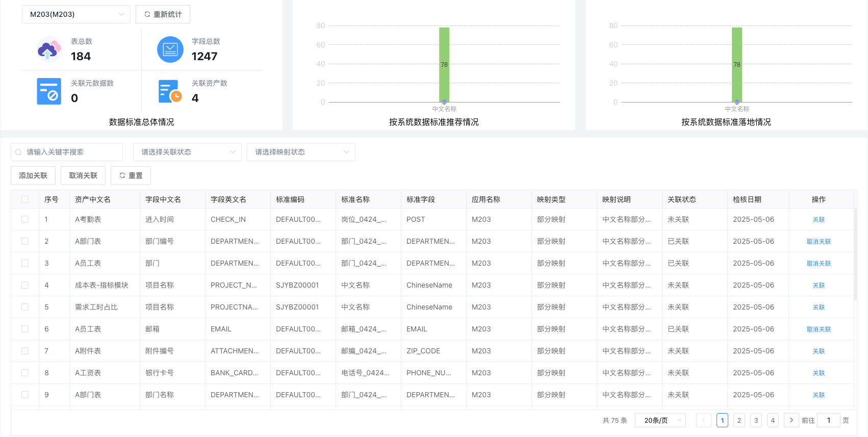The image size is (868, 437).
Task: Click the 关联元数据数 icon
Action: coord(49,91)
